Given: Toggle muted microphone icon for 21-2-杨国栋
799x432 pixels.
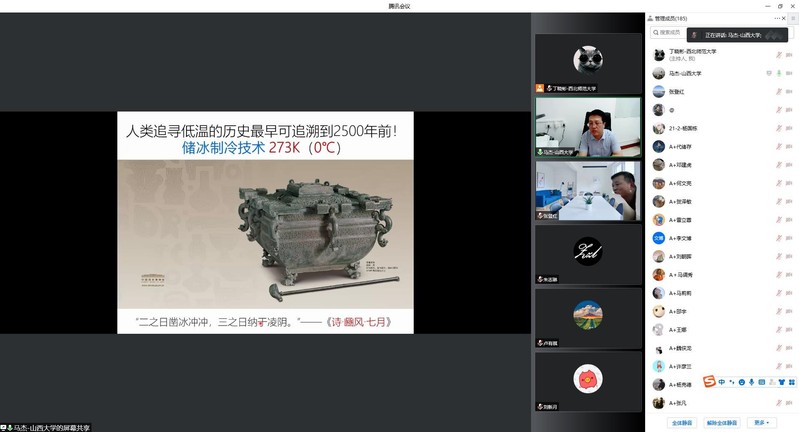Looking at the screenshot, I should point(778,128).
